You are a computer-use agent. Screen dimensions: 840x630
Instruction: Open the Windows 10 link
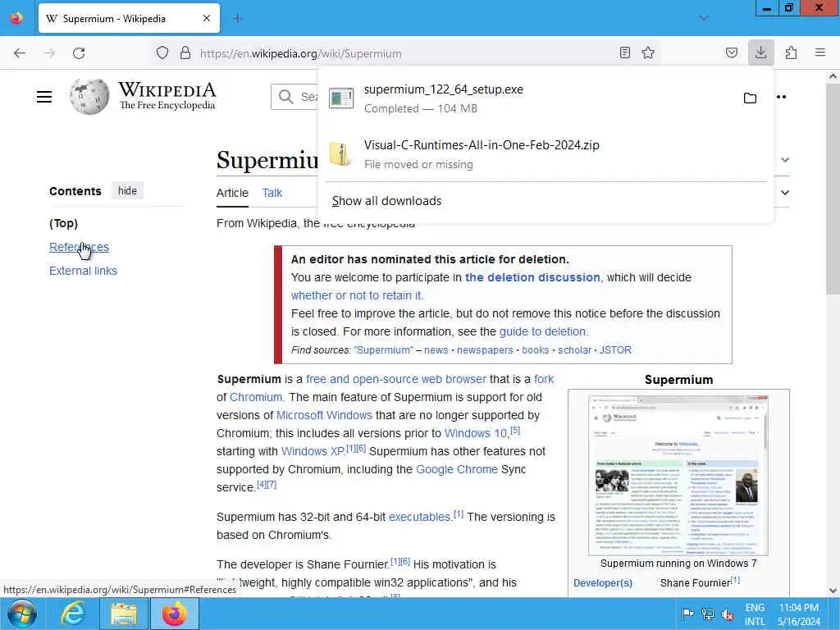[476, 433]
